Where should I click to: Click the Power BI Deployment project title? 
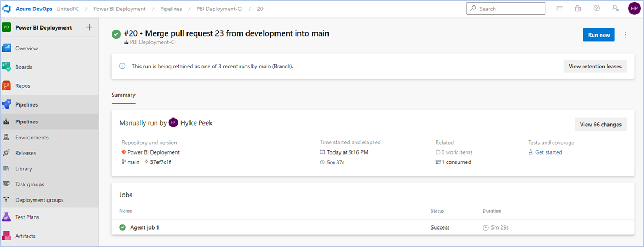(x=44, y=27)
